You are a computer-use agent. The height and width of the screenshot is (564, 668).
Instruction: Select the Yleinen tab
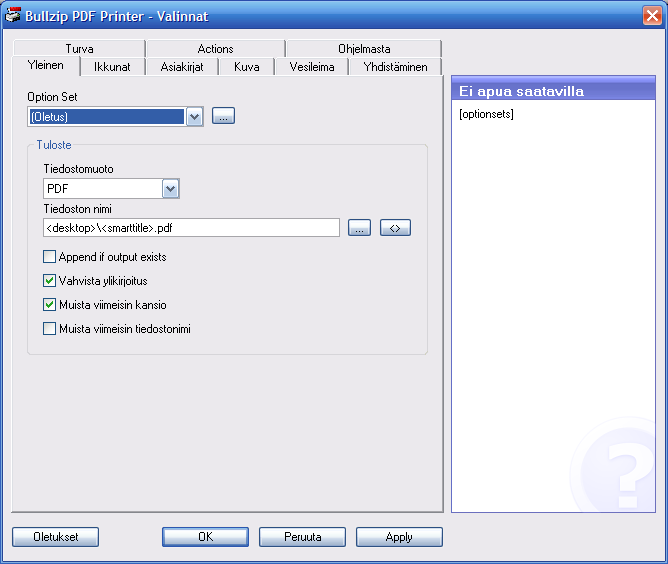46,66
